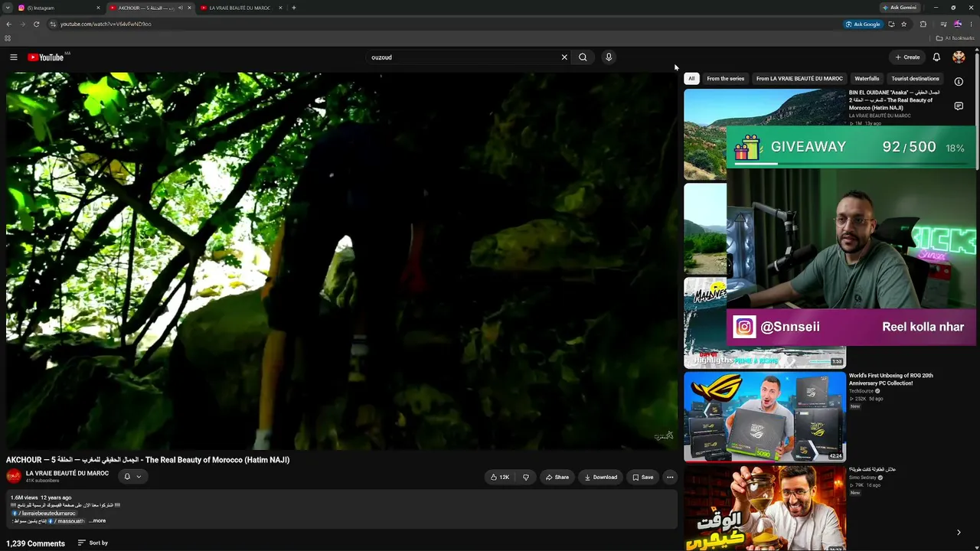980x551 pixels.
Task: Open the channel notification bell dropdown
Action: 132,477
